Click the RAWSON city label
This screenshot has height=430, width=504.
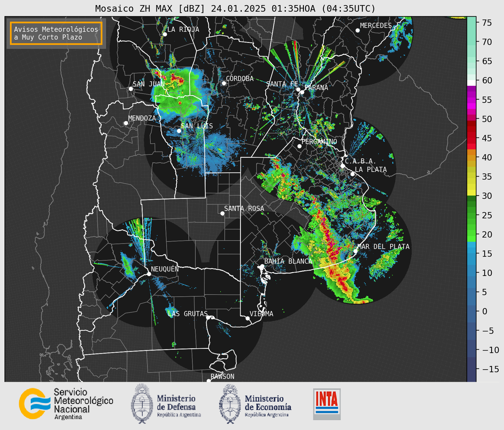[223, 376]
